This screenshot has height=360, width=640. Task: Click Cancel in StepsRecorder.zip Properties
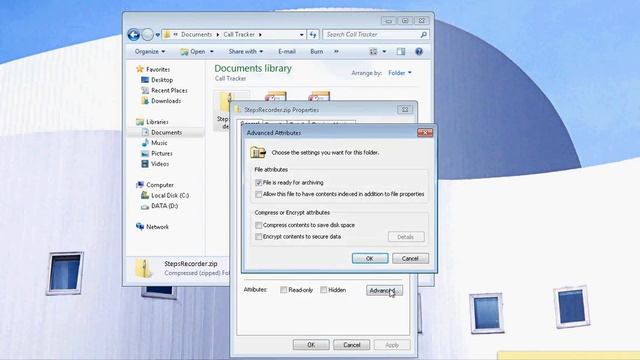click(x=351, y=345)
